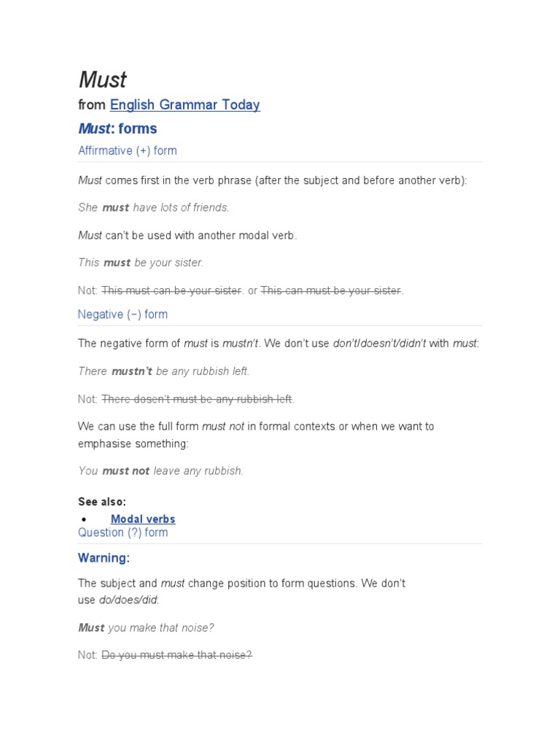Open the English Grammar Today link
Screen dimensions: 560x747
(184, 105)
